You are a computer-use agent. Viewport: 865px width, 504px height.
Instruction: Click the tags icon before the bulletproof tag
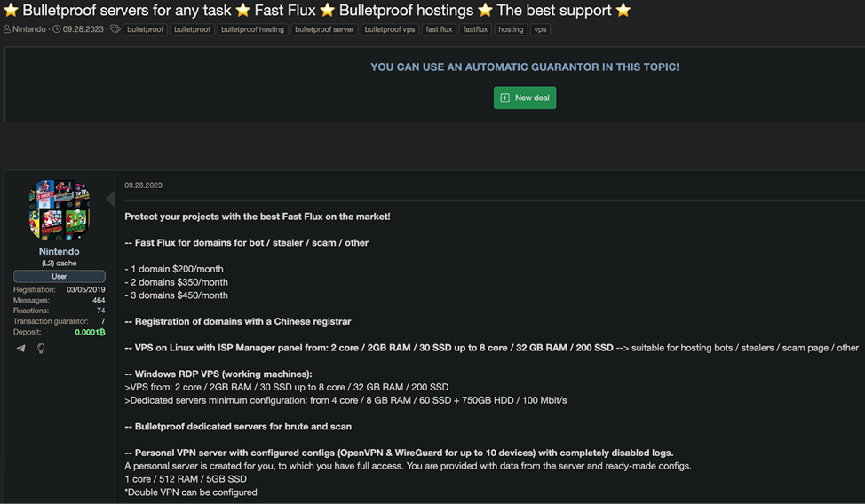(x=115, y=29)
